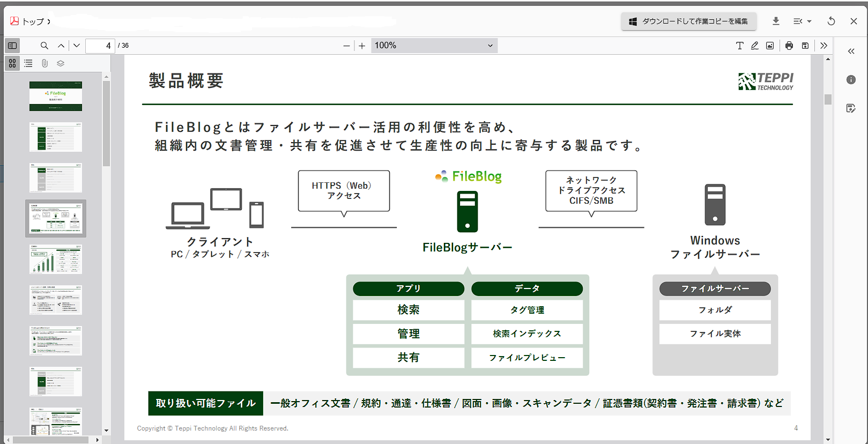Select the add text (T) tool

click(739, 46)
